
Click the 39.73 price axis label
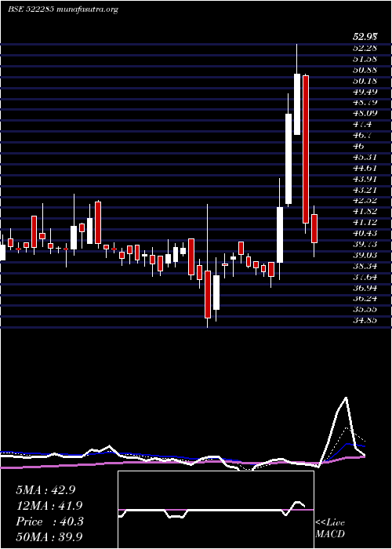(365, 244)
